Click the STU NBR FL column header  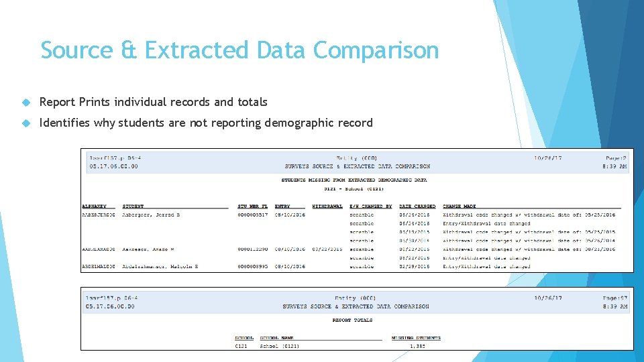click(253, 206)
